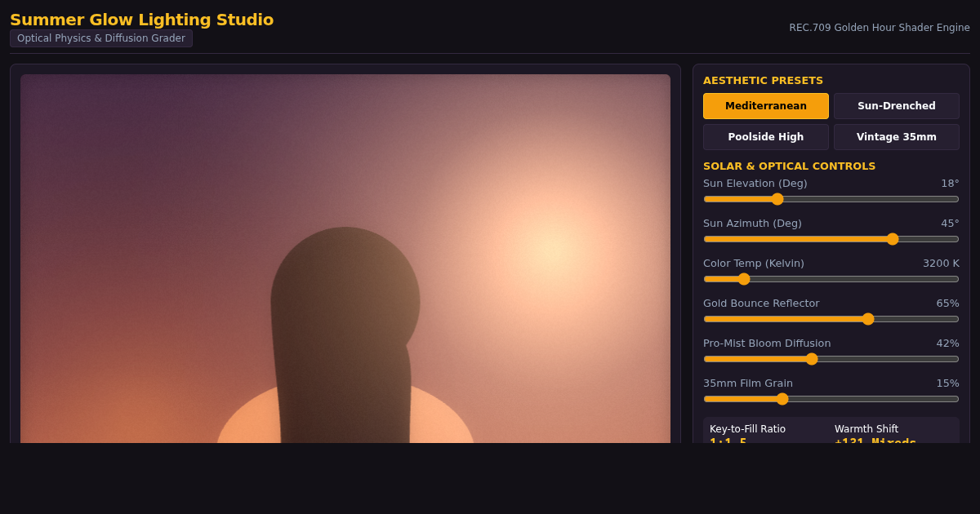Change the Gold Bounce Reflector slider
The image size is (980, 514).
[x=831, y=319]
